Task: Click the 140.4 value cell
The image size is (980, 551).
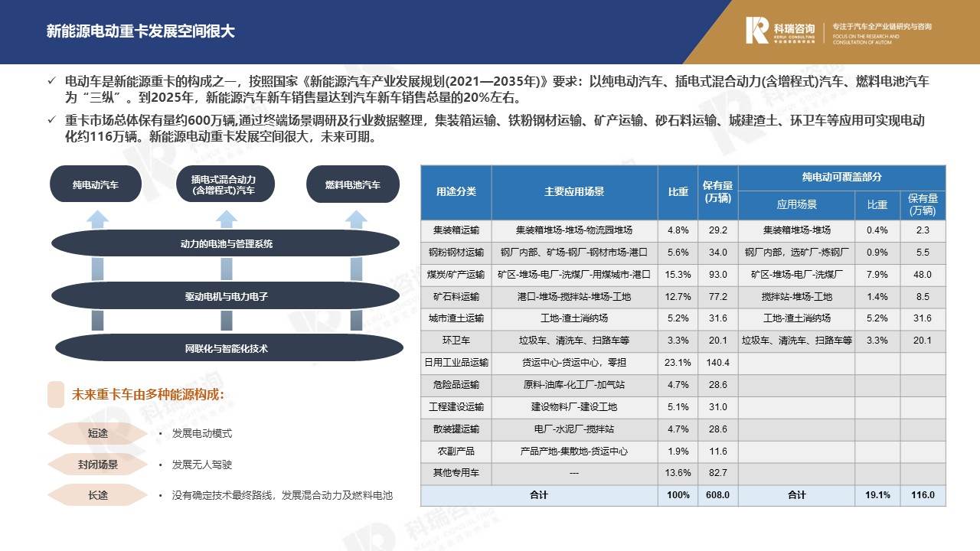Action: coord(718,362)
